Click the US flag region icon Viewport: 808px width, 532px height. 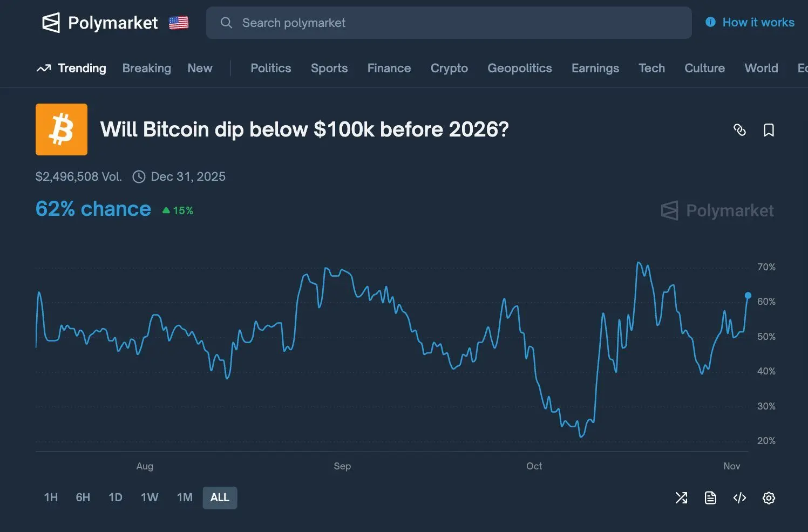179,23
